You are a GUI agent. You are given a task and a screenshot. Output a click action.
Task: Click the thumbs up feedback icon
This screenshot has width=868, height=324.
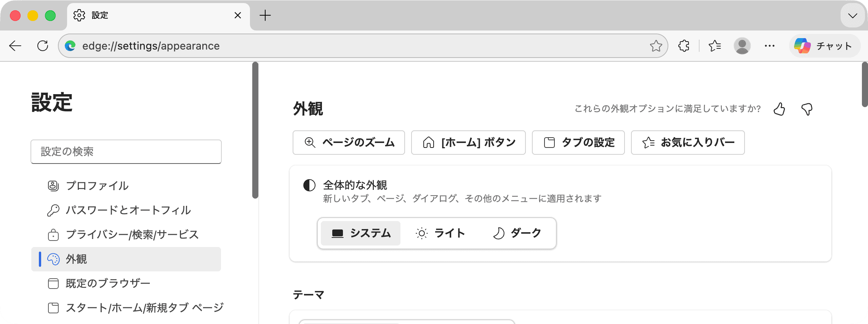pos(780,109)
